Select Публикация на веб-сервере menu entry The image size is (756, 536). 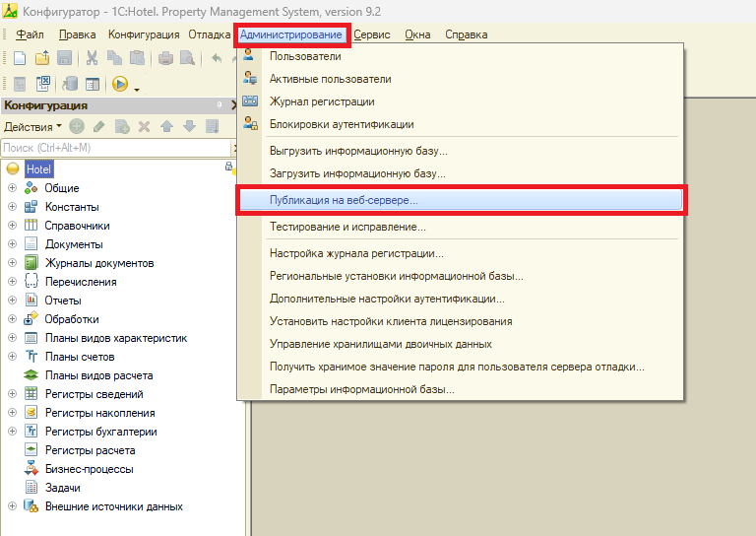point(344,200)
